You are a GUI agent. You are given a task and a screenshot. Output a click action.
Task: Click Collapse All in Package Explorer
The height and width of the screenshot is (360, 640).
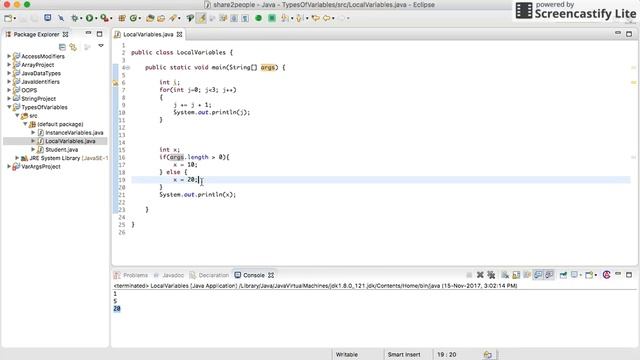[62, 47]
